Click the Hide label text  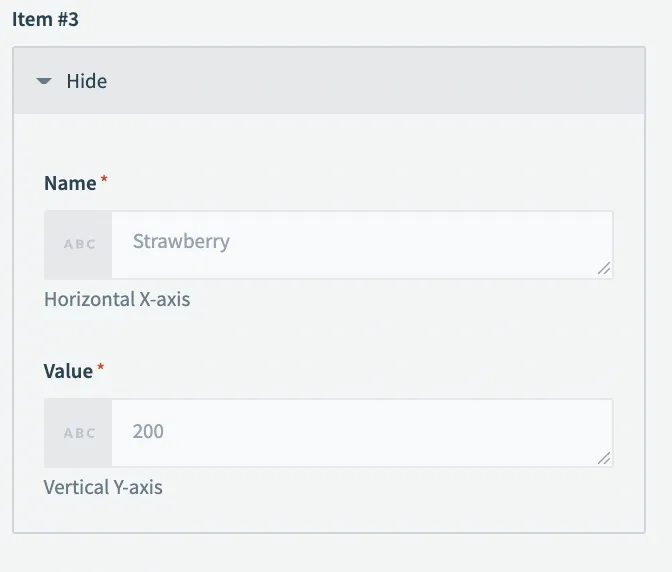click(x=87, y=81)
